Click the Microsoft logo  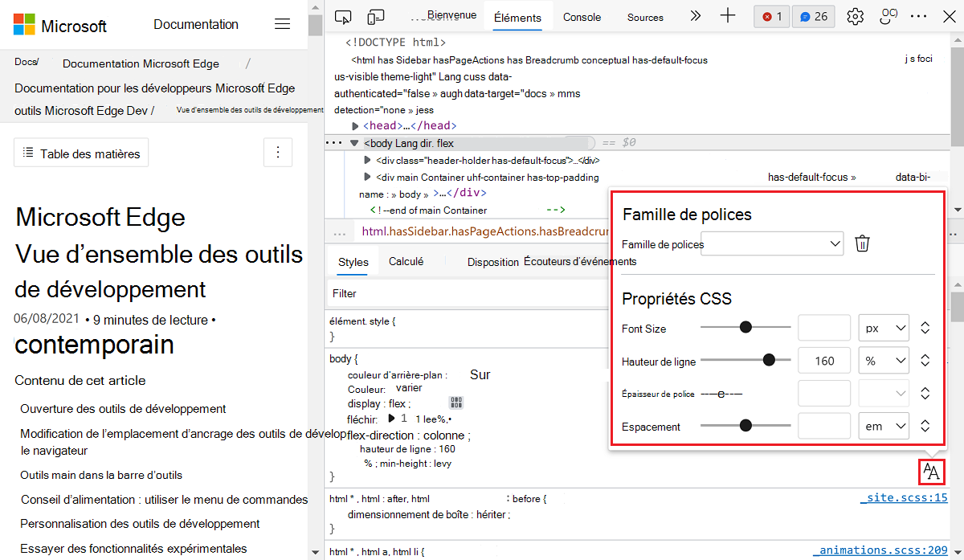tap(60, 25)
